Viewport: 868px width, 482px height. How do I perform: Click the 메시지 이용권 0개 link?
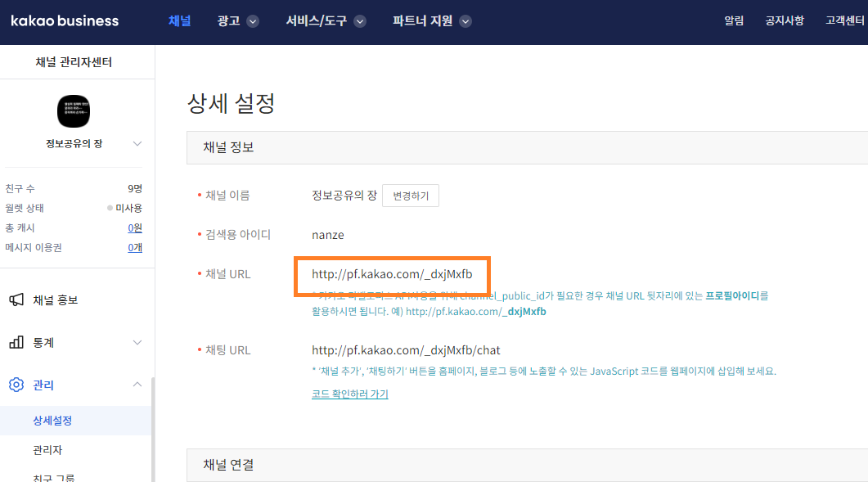[x=135, y=248]
